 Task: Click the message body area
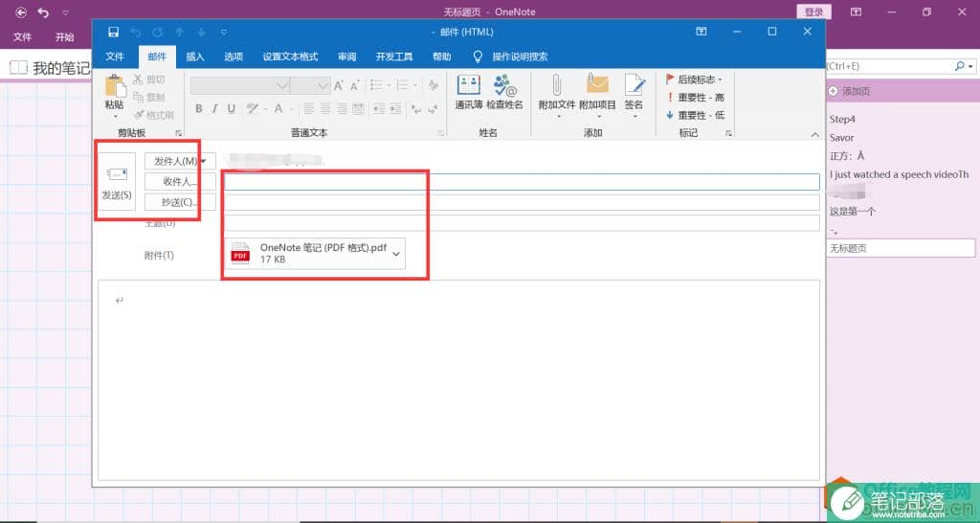[x=458, y=379]
